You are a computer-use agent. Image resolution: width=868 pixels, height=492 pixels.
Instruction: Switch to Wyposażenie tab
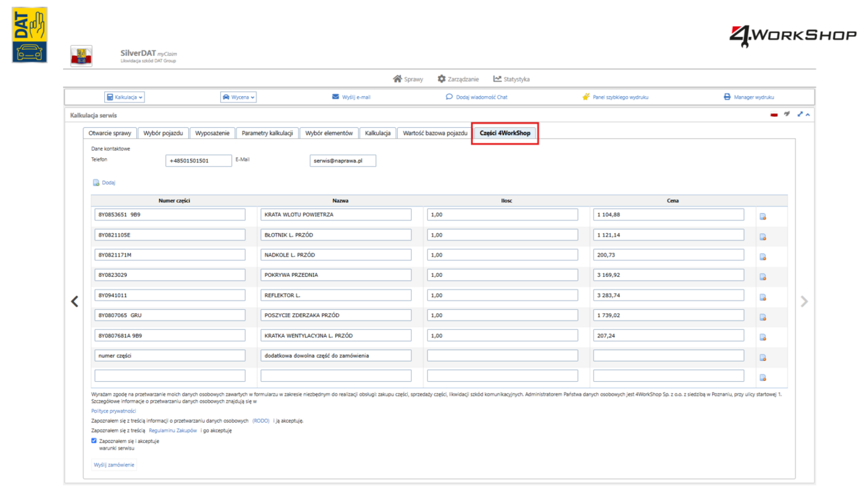(212, 133)
